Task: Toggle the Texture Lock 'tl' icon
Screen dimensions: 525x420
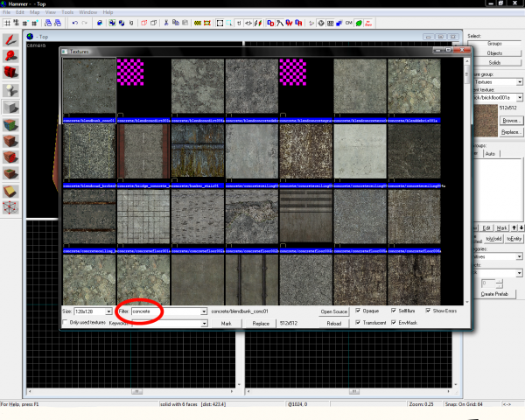Action: [x=239, y=23]
